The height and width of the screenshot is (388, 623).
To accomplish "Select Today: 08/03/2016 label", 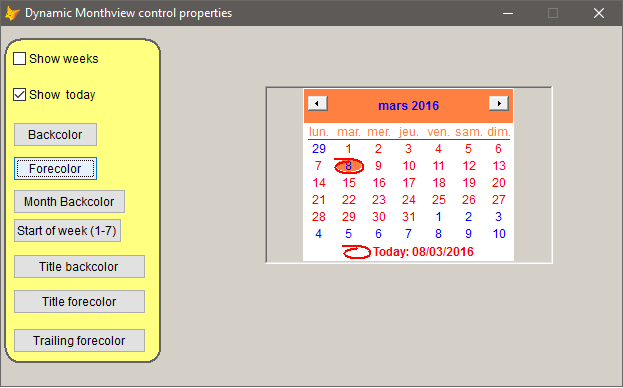I will 423,252.
